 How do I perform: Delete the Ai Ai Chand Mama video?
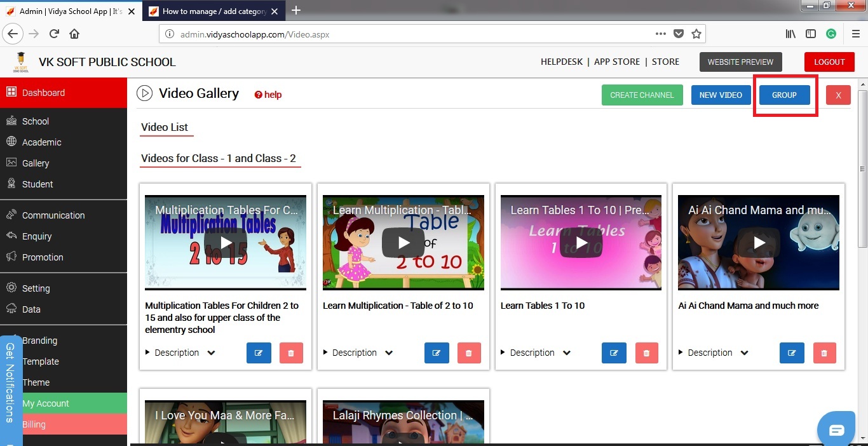point(824,353)
